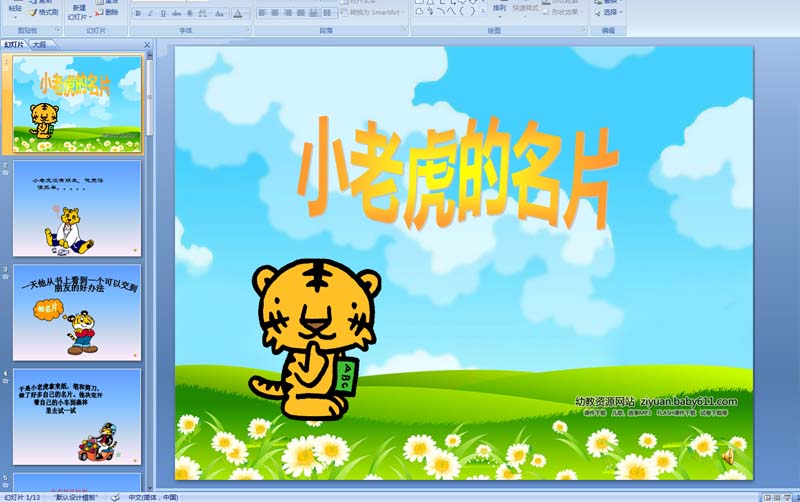The image size is (800, 502).
Task: Open the clipboard (剪贴板) dialog launcher
Action: [58, 31]
